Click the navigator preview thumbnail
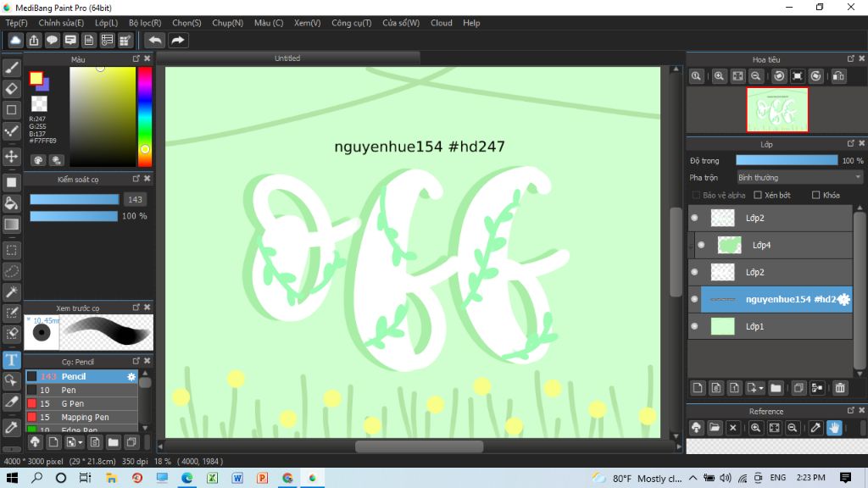 click(777, 109)
